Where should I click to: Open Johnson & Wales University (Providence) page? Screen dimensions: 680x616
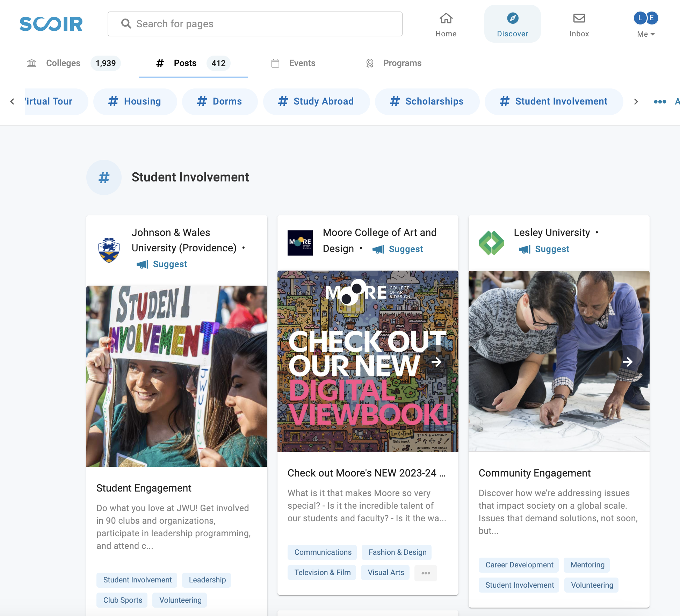184,240
